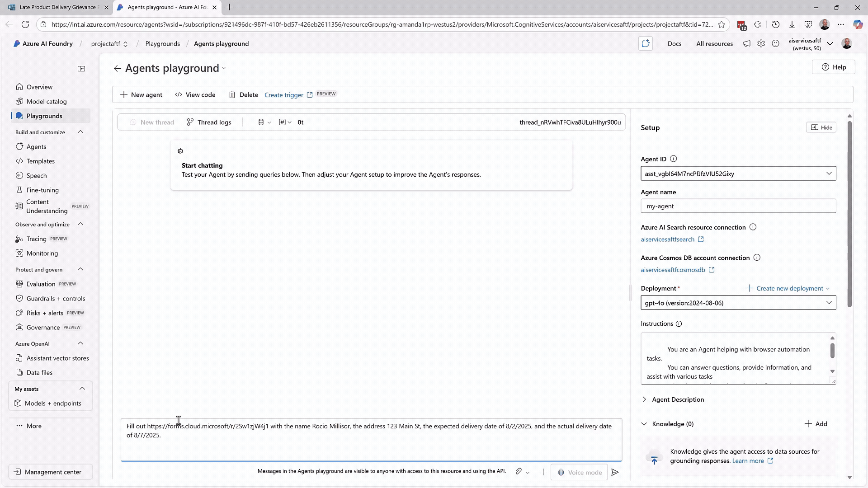Image resolution: width=868 pixels, height=488 pixels.
Task: Click the sidebar collapse icon
Action: point(81,69)
